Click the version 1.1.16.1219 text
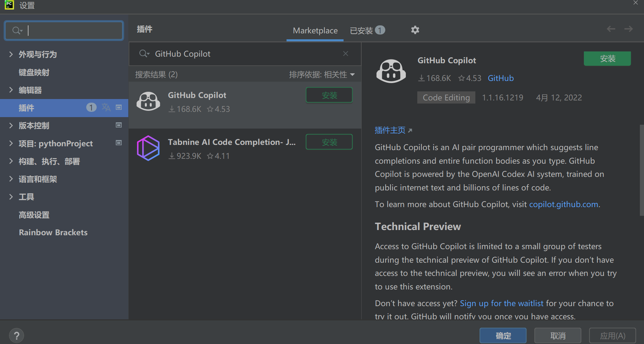 tap(502, 98)
